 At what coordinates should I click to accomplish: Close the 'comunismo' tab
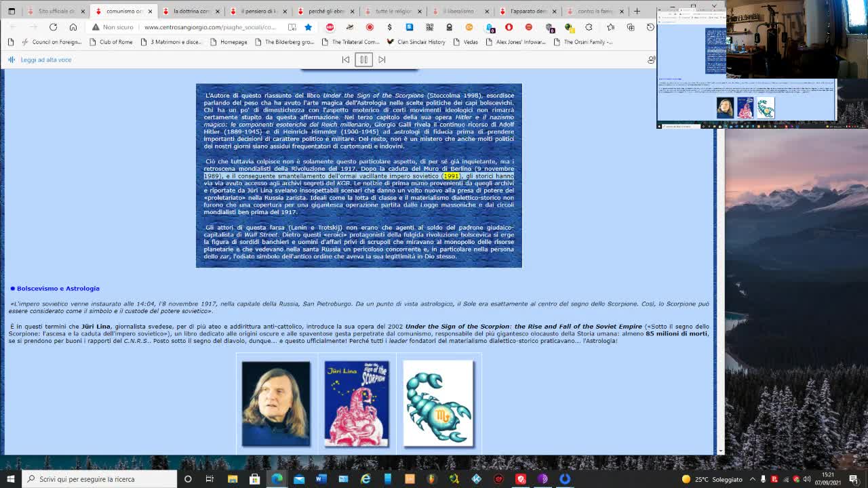coord(150,12)
